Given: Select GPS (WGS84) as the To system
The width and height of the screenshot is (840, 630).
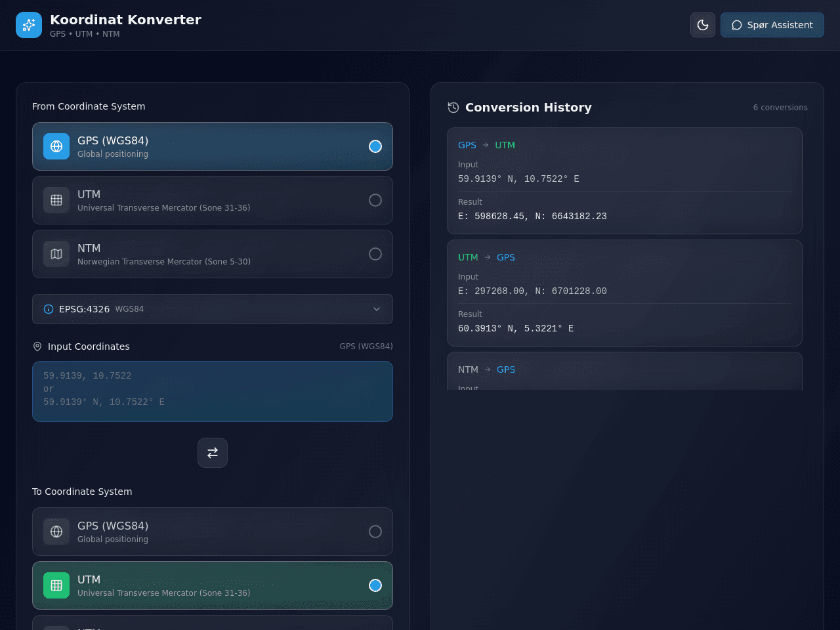Looking at the screenshot, I should (213, 532).
